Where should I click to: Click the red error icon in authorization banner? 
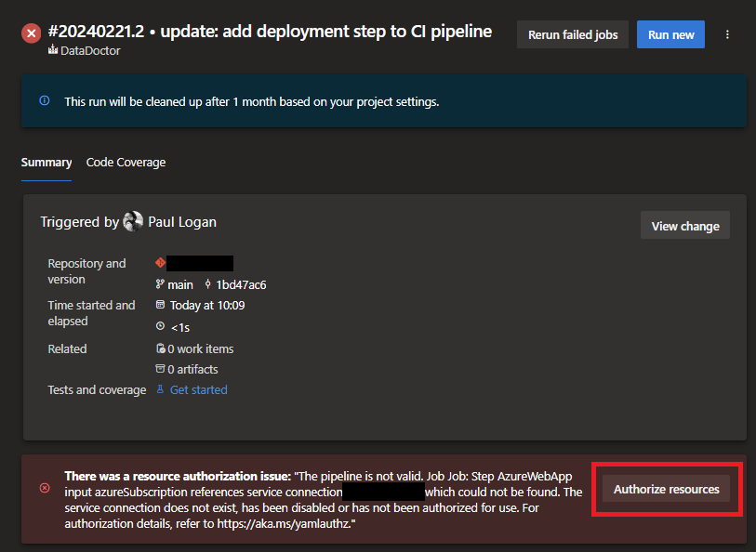coord(45,488)
